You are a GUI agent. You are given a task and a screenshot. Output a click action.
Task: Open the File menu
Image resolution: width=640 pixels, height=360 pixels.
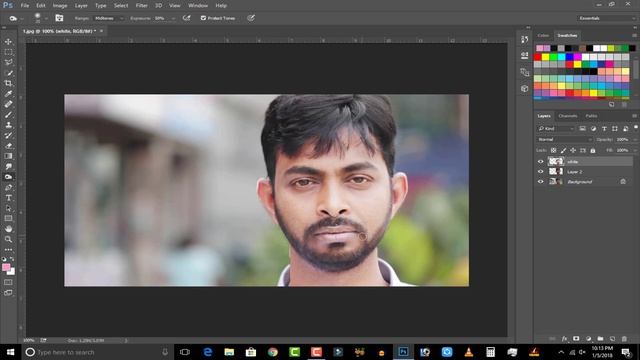click(25, 6)
